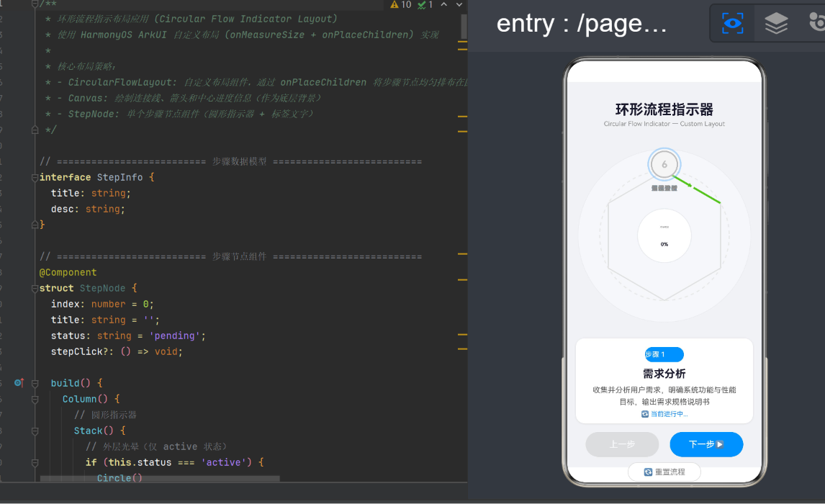This screenshot has width=825, height=504.
Task: Place cursor on the title: string; line in StepInfo
Action: coord(91,193)
